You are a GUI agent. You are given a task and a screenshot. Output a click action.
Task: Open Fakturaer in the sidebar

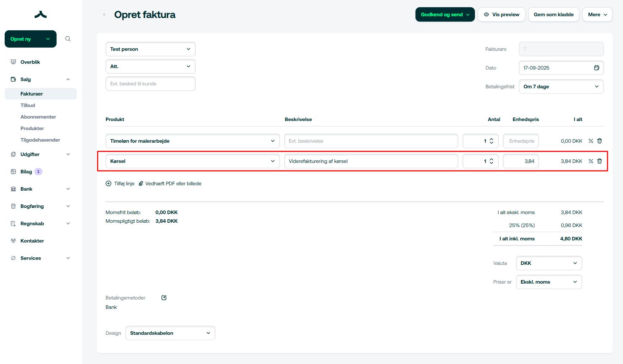point(41,94)
